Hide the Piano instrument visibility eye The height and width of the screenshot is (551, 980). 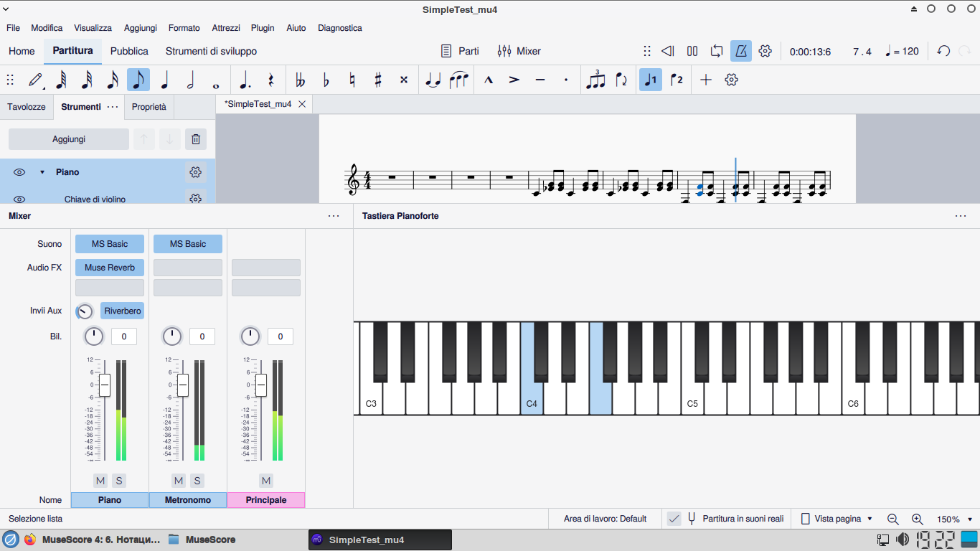click(x=19, y=172)
